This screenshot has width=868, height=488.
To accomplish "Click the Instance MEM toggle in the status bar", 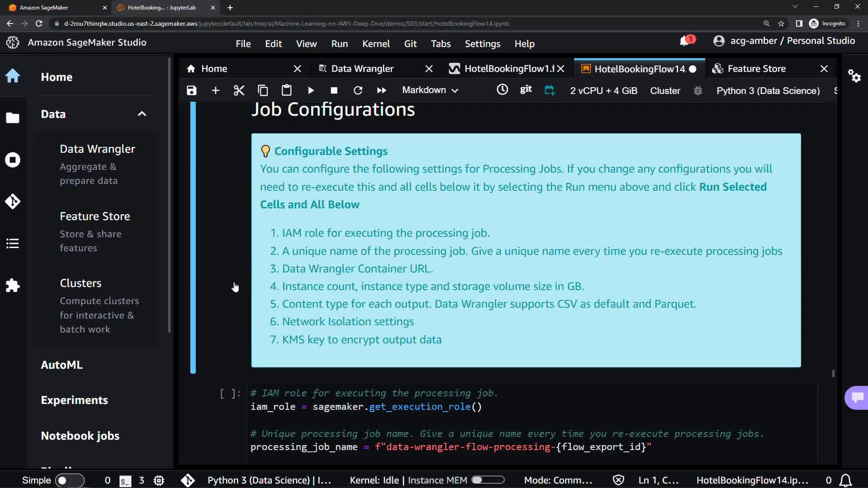I will point(488,480).
